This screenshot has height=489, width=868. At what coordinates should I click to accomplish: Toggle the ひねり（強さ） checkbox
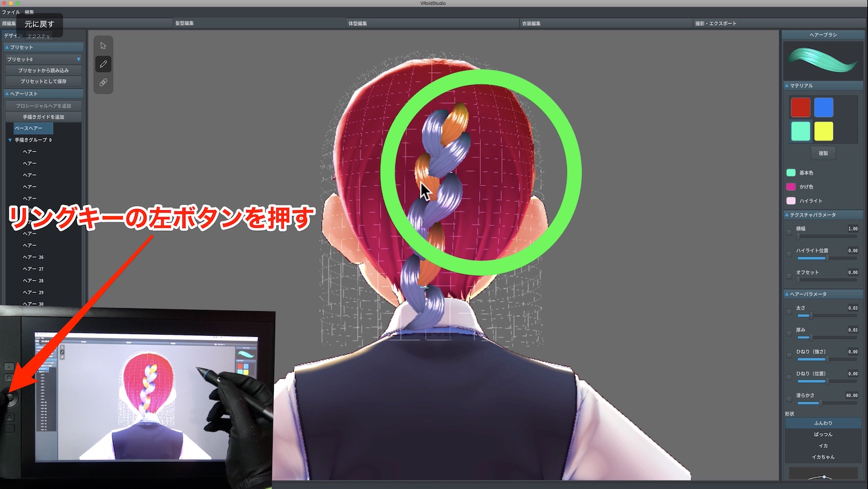click(789, 355)
